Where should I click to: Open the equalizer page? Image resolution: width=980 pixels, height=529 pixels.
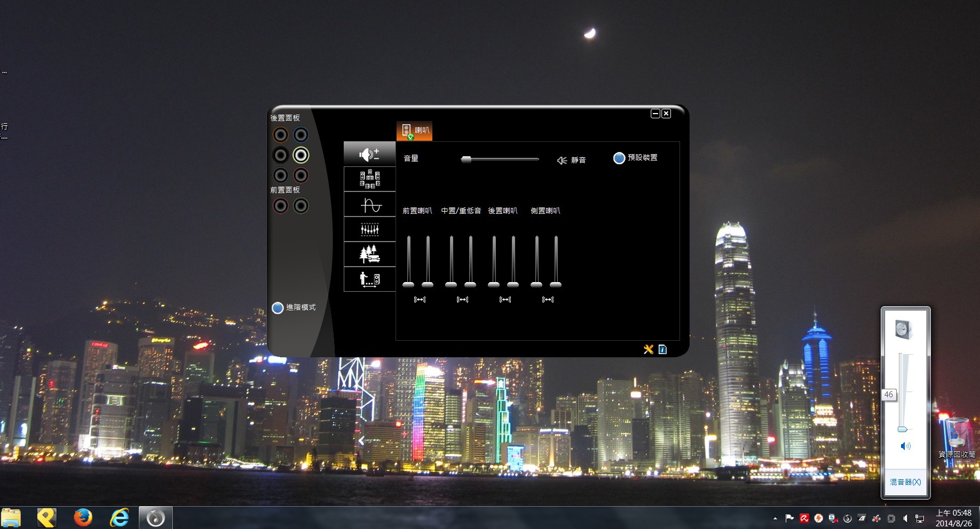click(x=369, y=229)
